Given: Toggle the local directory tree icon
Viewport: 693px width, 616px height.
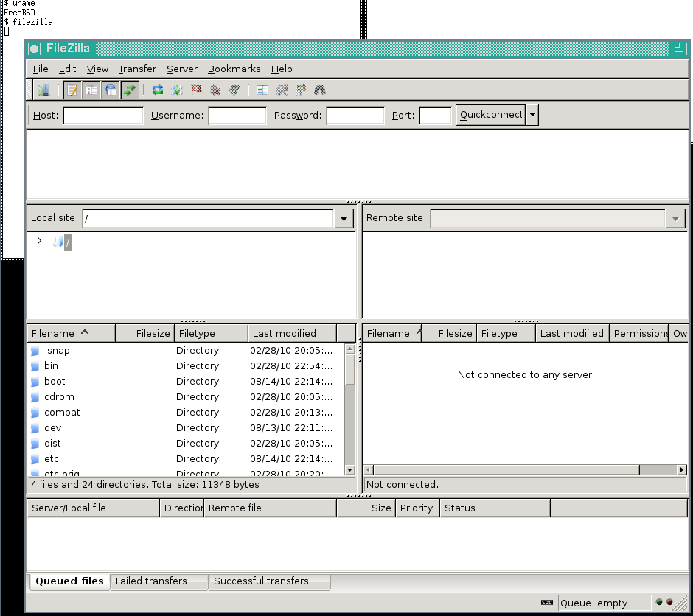Looking at the screenshot, I should tap(91, 90).
